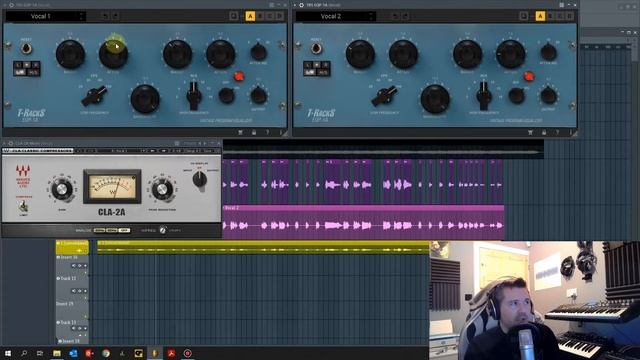
Task: Select Off for CLA-2A Analog setting
Action: pos(125,231)
